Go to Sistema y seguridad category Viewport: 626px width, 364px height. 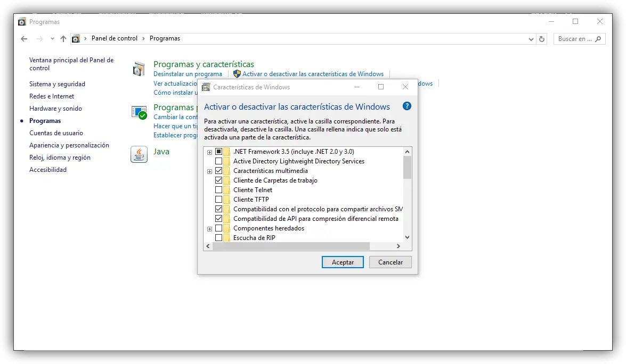click(57, 84)
